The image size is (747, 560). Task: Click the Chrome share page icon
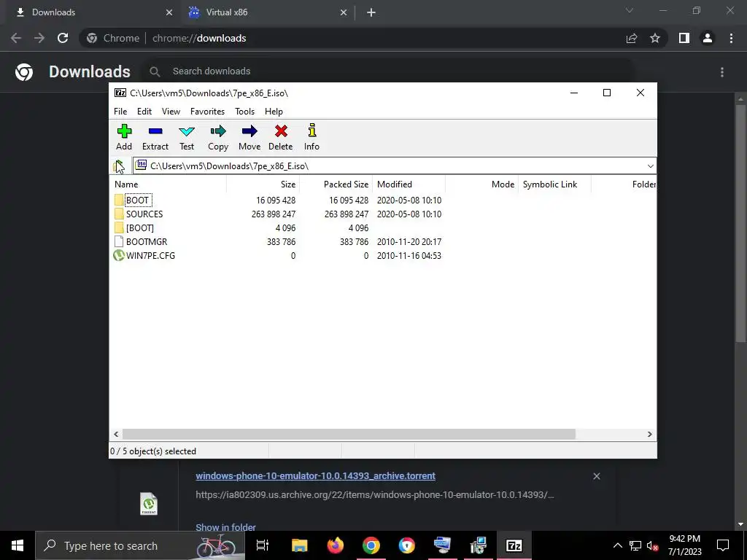(x=632, y=38)
